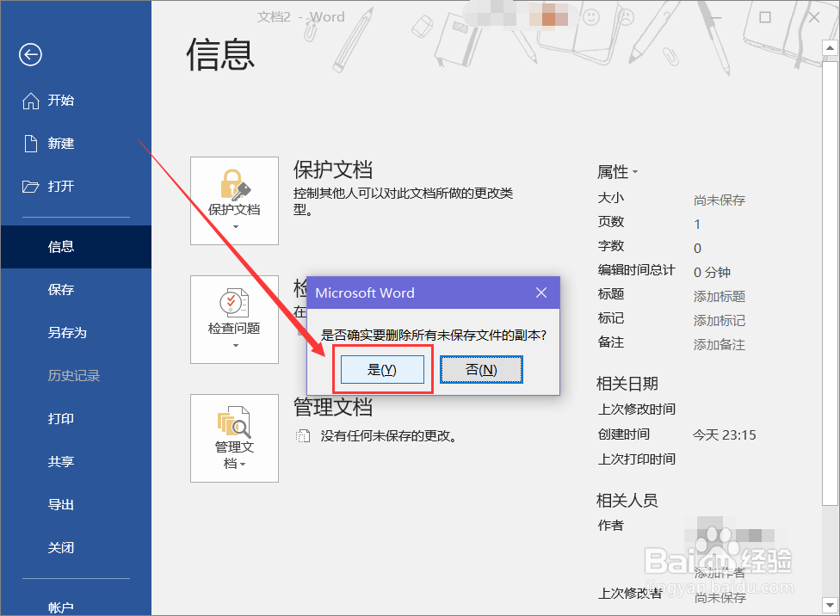Image resolution: width=840 pixels, height=616 pixels.
Task: Select 导出 in the left sidebar
Action: [x=60, y=505]
